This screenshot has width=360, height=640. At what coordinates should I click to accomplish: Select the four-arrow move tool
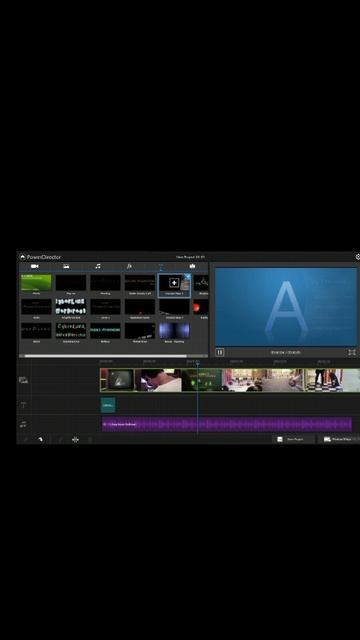tap(75, 440)
